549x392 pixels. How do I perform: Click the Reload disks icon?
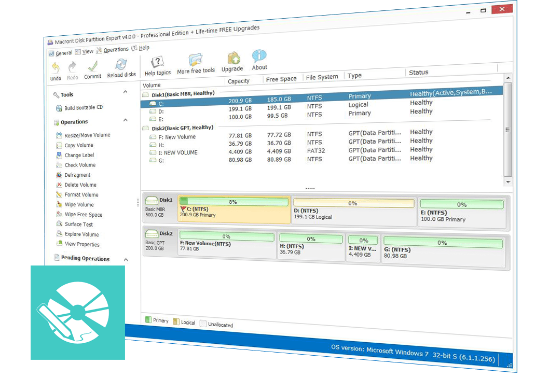pos(121,64)
